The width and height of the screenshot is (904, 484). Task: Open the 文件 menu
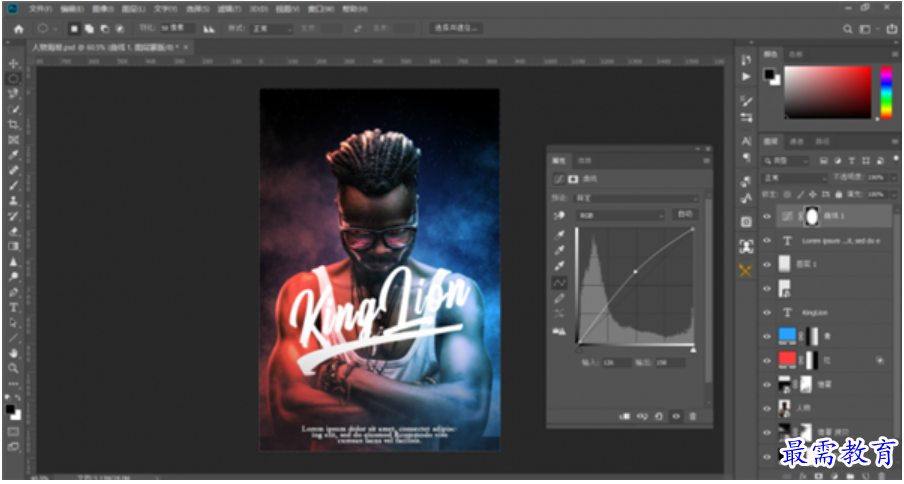coord(40,9)
